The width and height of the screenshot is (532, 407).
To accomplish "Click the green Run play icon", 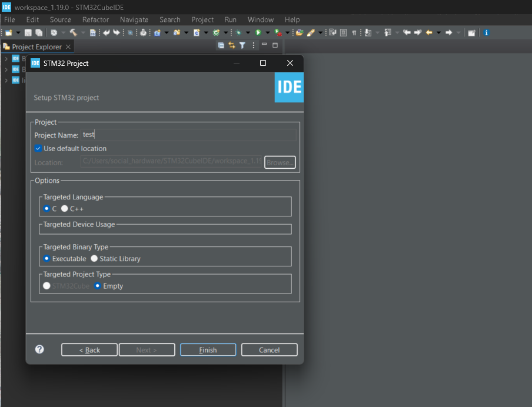I will (x=258, y=32).
